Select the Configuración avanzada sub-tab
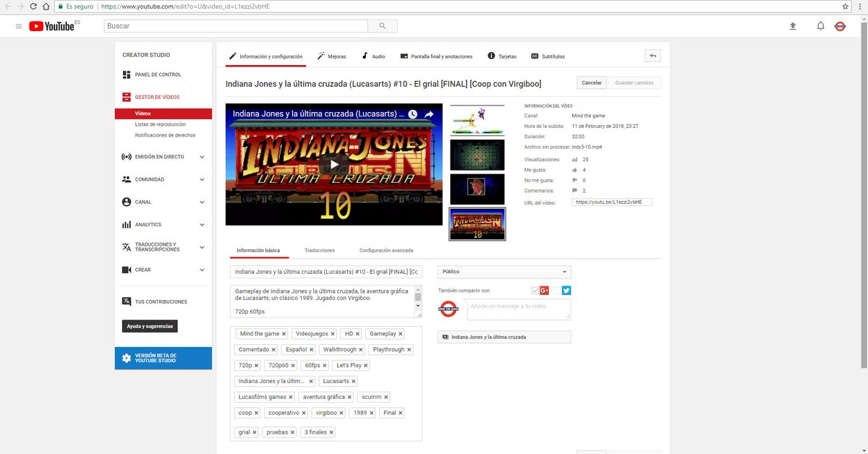Viewport: 868px width, 454px height. (386, 250)
